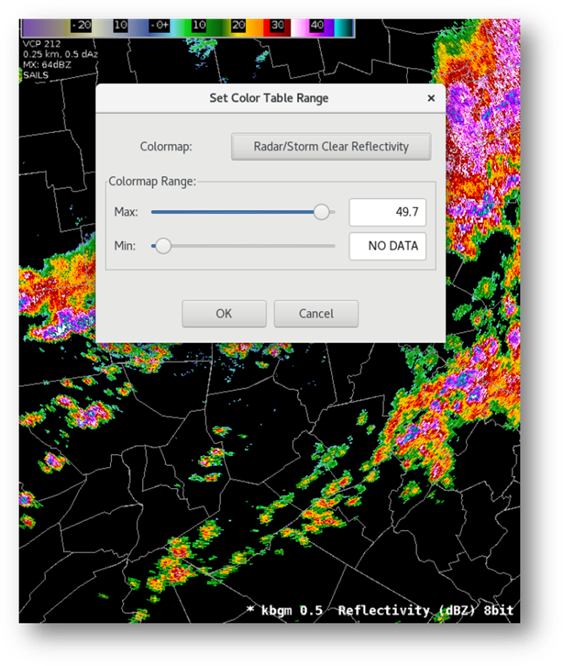Click the Max slider handle
Image resolution: width=563 pixels, height=666 pixels.
pyautogui.click(x=321, y=212)
